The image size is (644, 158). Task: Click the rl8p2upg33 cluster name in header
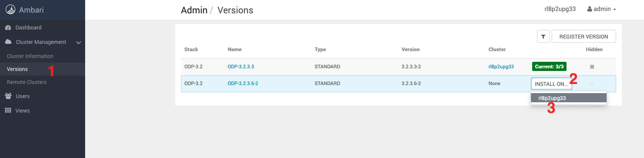click(x=560, y=9)
